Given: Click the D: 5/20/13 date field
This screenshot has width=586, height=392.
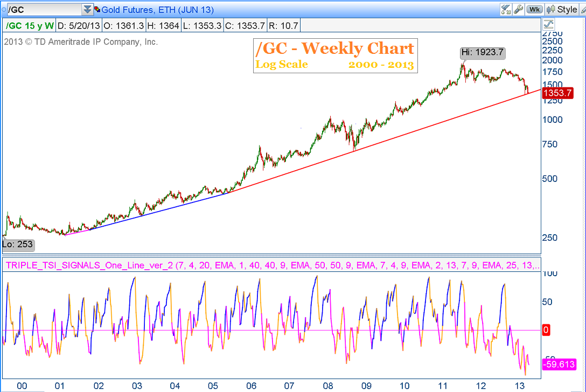Looking at the screenshot, I should pyautogui.click(x=78, y=24).
